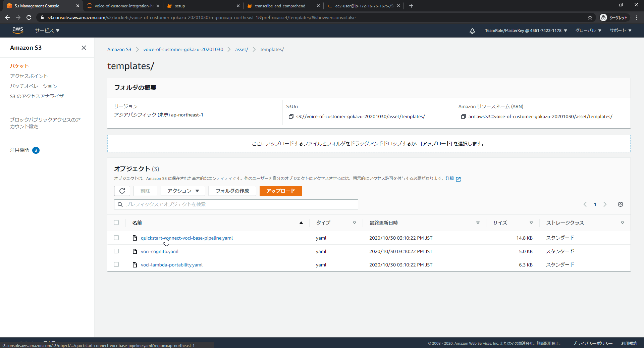
Task: Sort by 最終更新日時 column arrow
Action: pyautogui.click(x=478, y=223)
